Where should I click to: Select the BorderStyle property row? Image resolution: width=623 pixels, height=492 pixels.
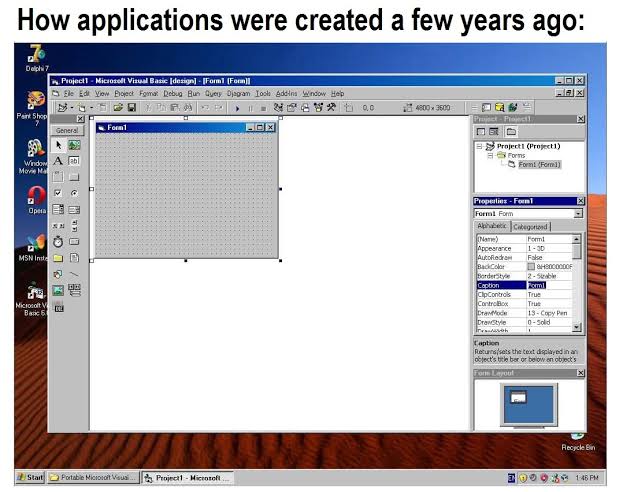[524, 276]
